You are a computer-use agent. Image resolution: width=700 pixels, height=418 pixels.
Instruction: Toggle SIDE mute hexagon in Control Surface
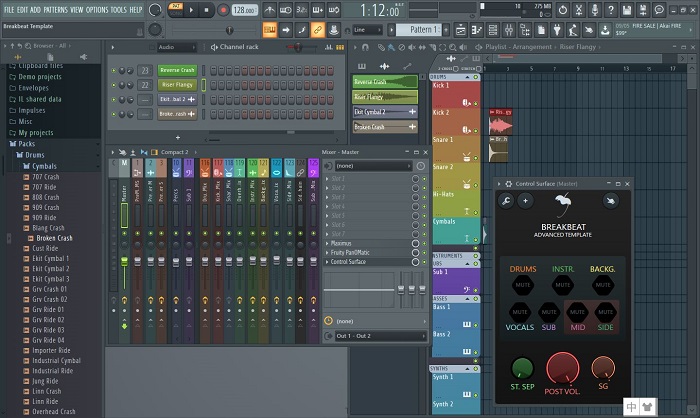605,312
